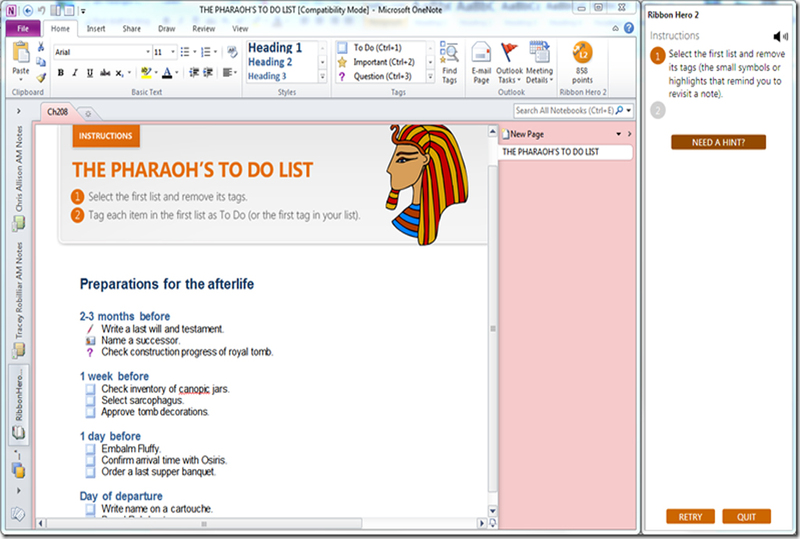The image size is (800, 539).
Task: Check the 'Select sarcophagus' to-do box
Action: (x=90, y=401)
